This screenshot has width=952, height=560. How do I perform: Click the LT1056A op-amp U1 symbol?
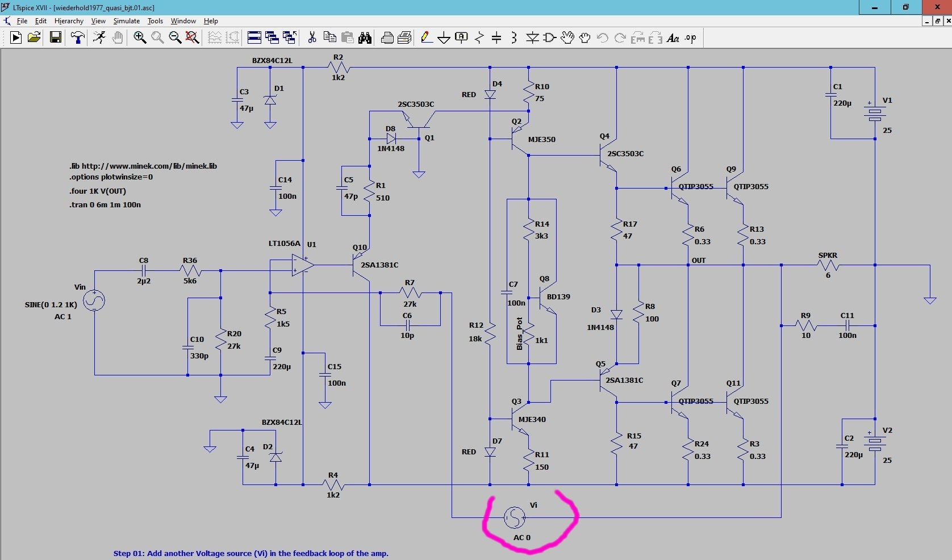click(x=303, y=265)
